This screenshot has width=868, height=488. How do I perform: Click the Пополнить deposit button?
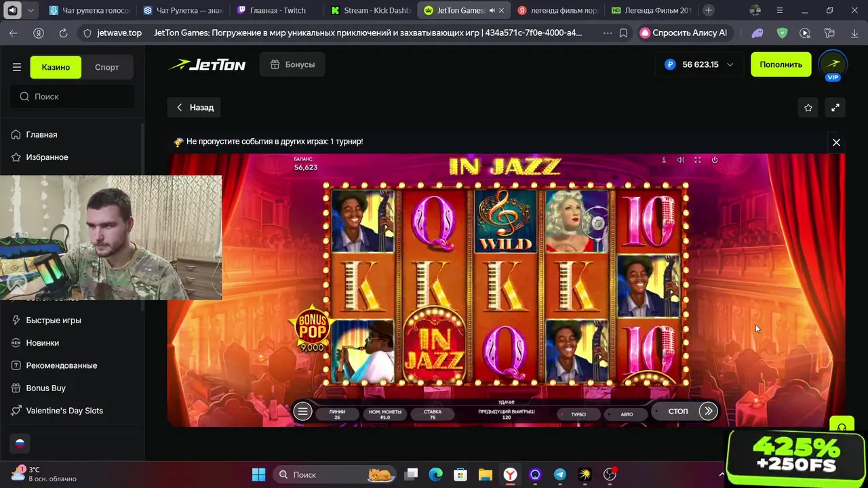pos(781,64)
